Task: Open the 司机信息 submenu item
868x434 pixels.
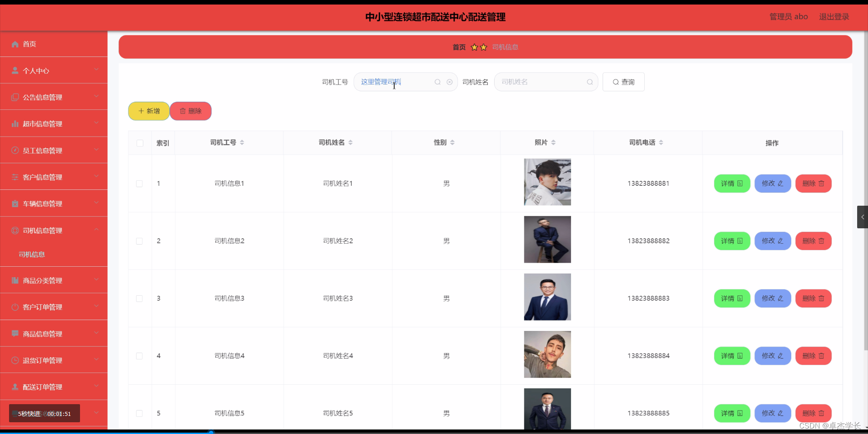Action: pos(32,255)
